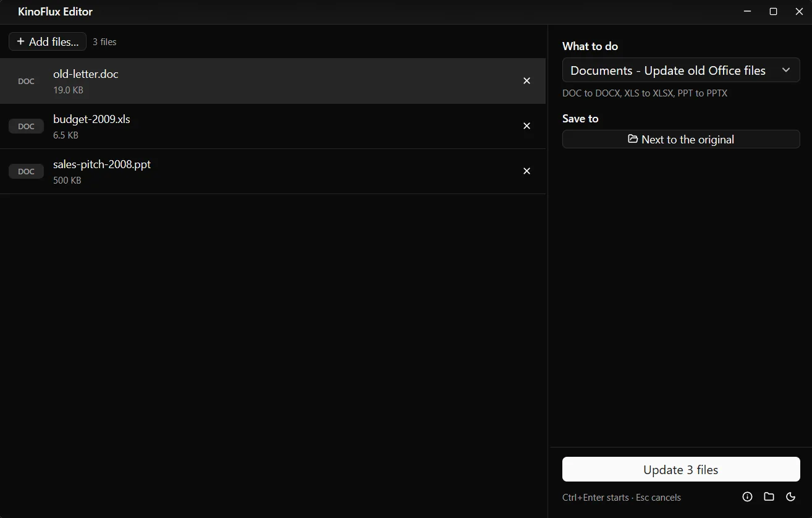Open the What to do dropdown

click(x=681, y=70)
